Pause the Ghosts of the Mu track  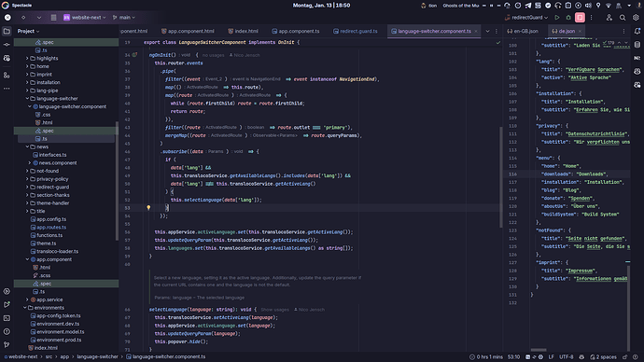(x=491, y=6)
